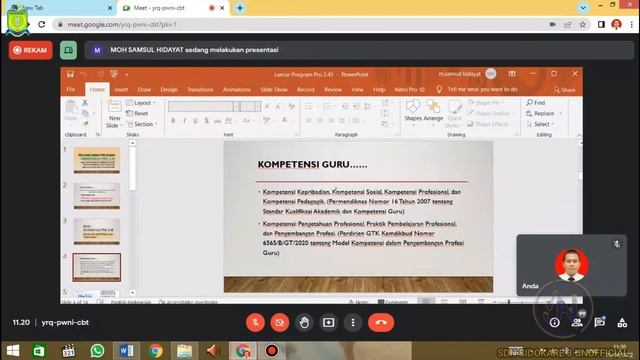Viewport: 640px width, 360px height.
Task: Click Tell me what you want search
Action: 478,89
